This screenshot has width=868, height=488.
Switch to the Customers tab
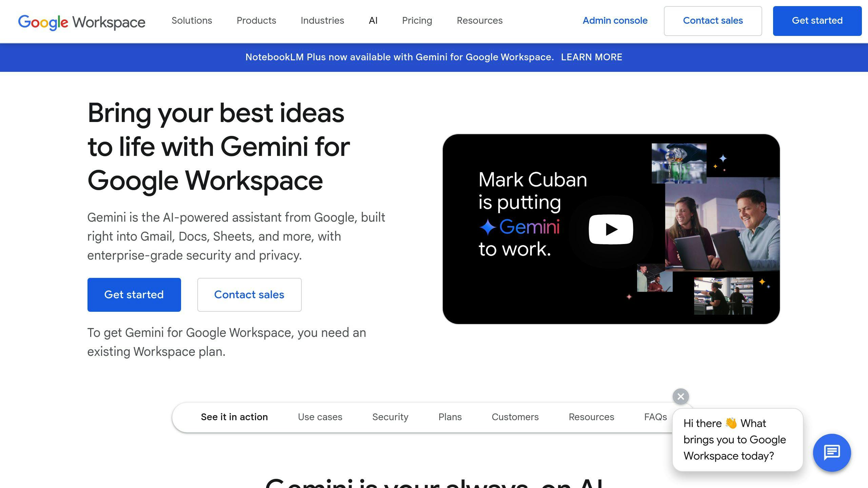[x=515, y=417]
